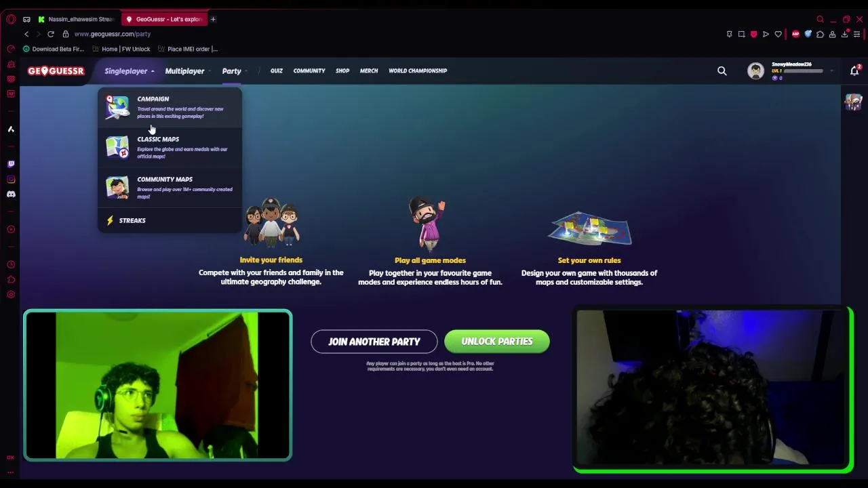868x488 pixels.
Task: Select the Classic Maps map icon
Action: pyautogui.click(x=117, y=147)
